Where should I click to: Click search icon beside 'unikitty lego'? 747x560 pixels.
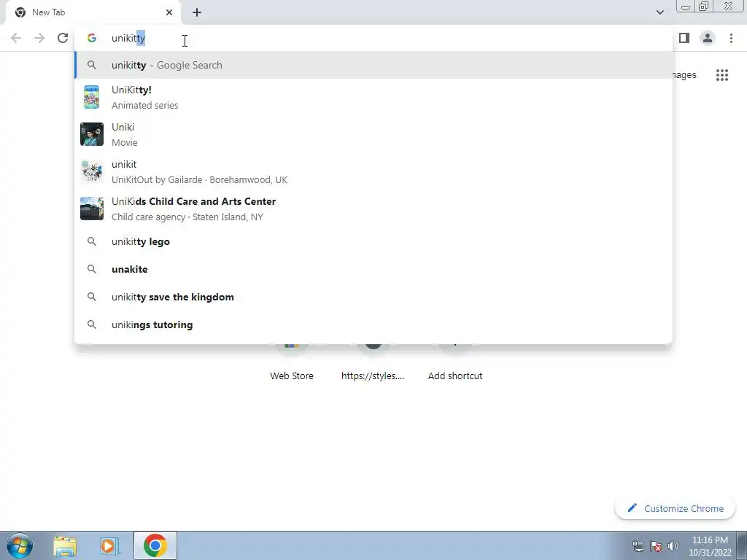[92, 241]
